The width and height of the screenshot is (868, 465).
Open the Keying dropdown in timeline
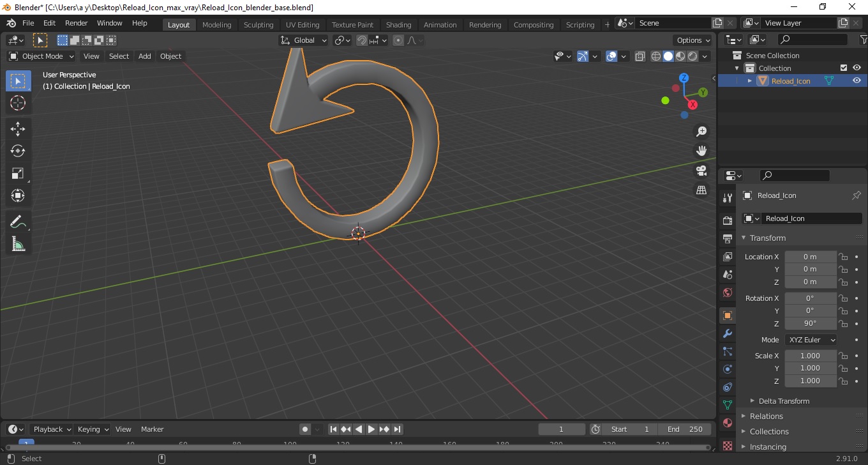(93, 429)
